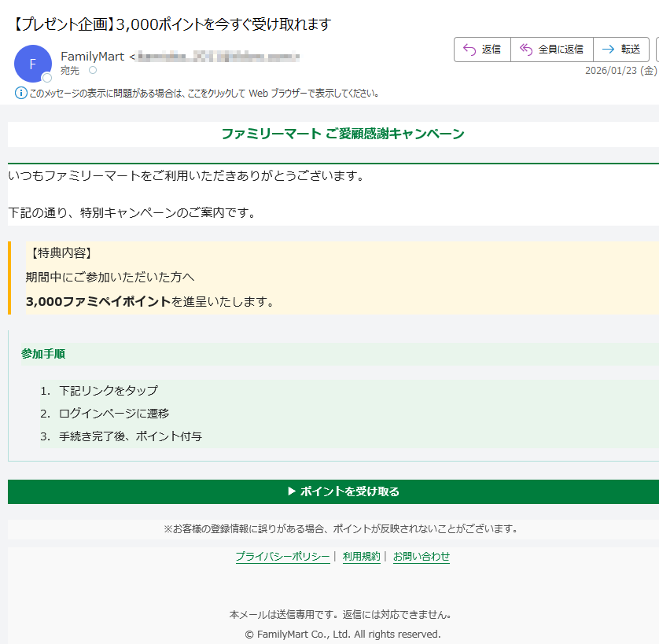Click the sender avatar circle 'F'
This screenshot has width=659, height=644.
33,64
